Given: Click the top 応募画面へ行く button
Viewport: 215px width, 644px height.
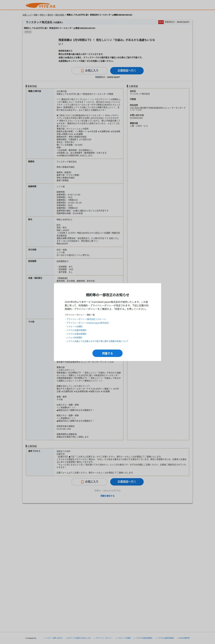Looking at the screenshot, I should pos(127,71).
